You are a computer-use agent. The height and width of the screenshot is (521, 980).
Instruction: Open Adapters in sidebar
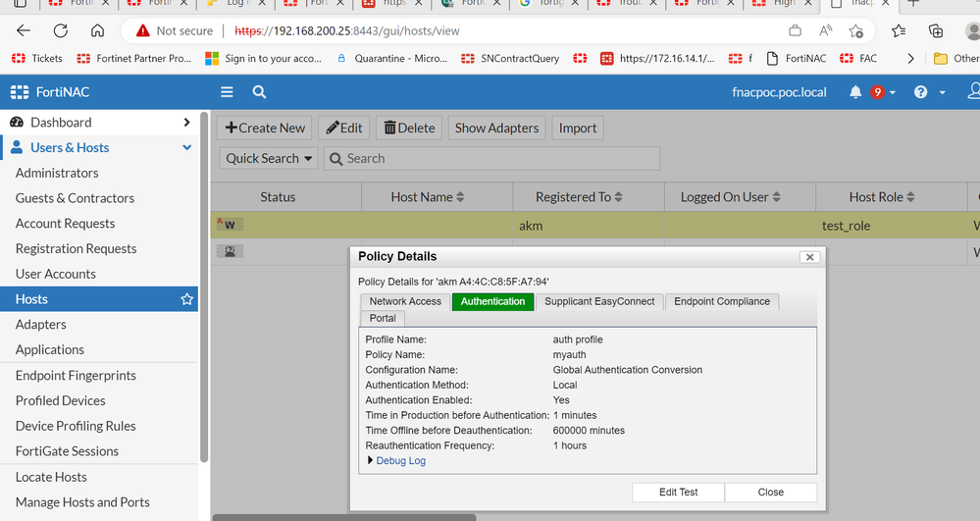[40, 325]
